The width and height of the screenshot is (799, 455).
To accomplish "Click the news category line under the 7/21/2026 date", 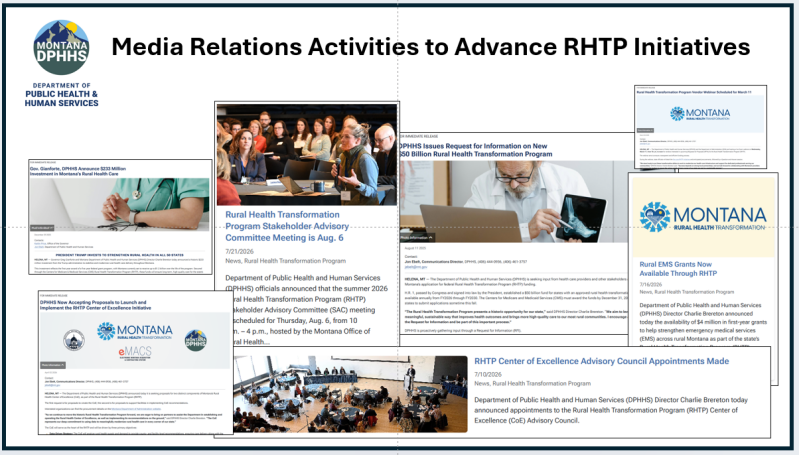I will (x=285, y=261).
